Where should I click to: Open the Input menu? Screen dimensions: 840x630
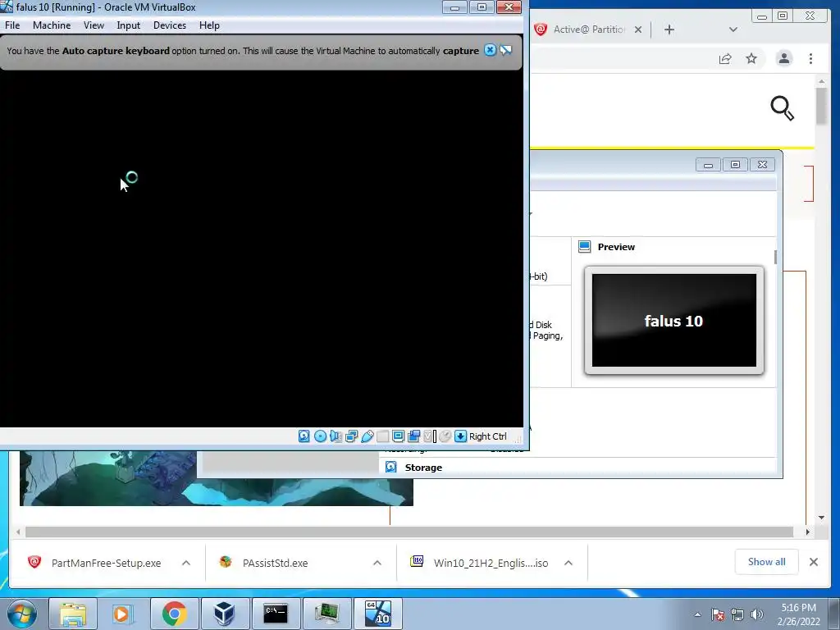[x=129, y=25]
